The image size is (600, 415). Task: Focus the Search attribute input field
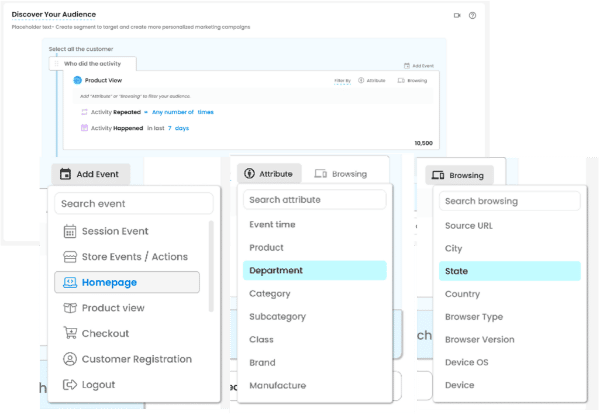pos(314,200)
